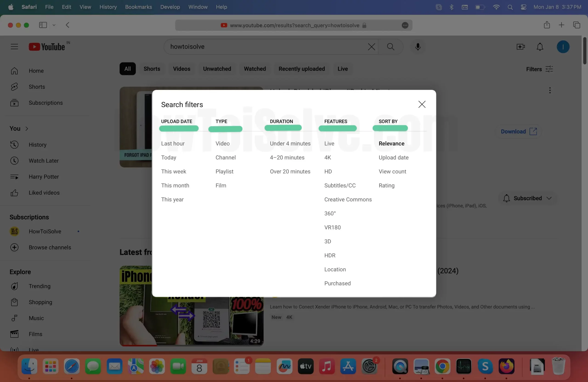Expand the You section chevron

tap(27, 128)
